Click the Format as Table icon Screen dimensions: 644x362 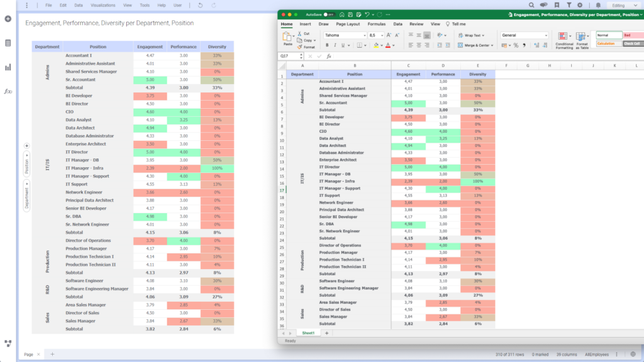click(580, 37)
